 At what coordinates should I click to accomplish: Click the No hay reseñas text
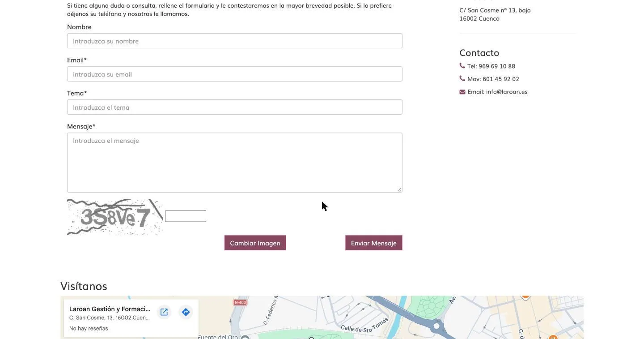[89, 328]
